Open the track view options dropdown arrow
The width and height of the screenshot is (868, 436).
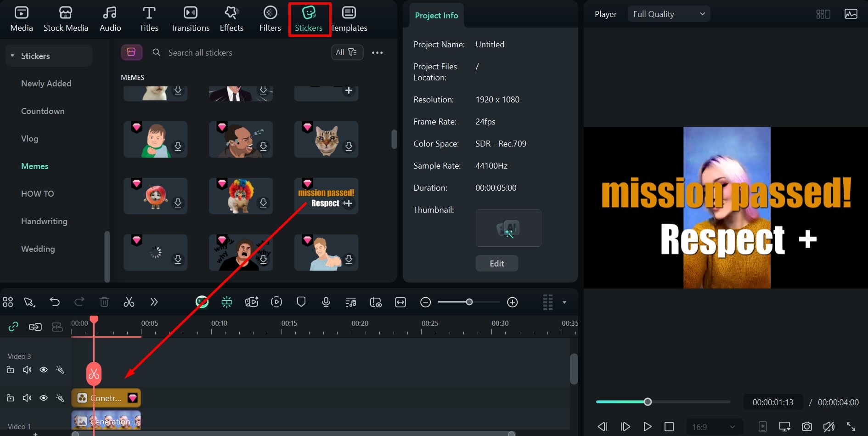point(564,302)
